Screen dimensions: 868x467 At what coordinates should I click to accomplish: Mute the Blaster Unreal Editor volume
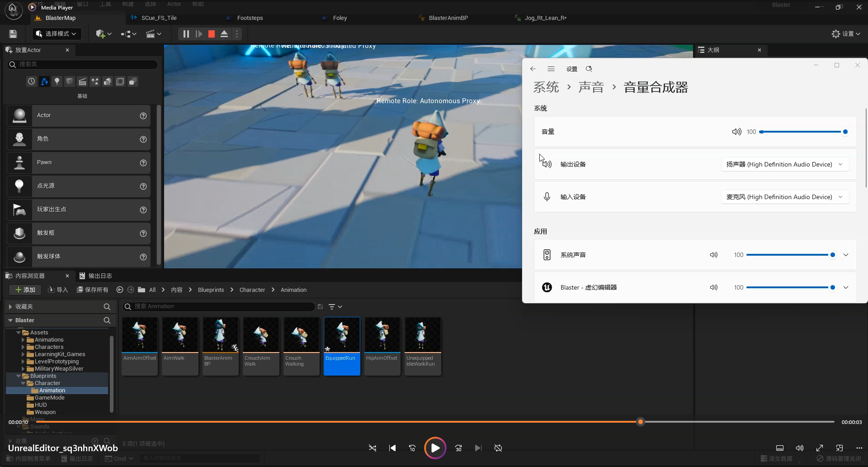pos(714,287)
